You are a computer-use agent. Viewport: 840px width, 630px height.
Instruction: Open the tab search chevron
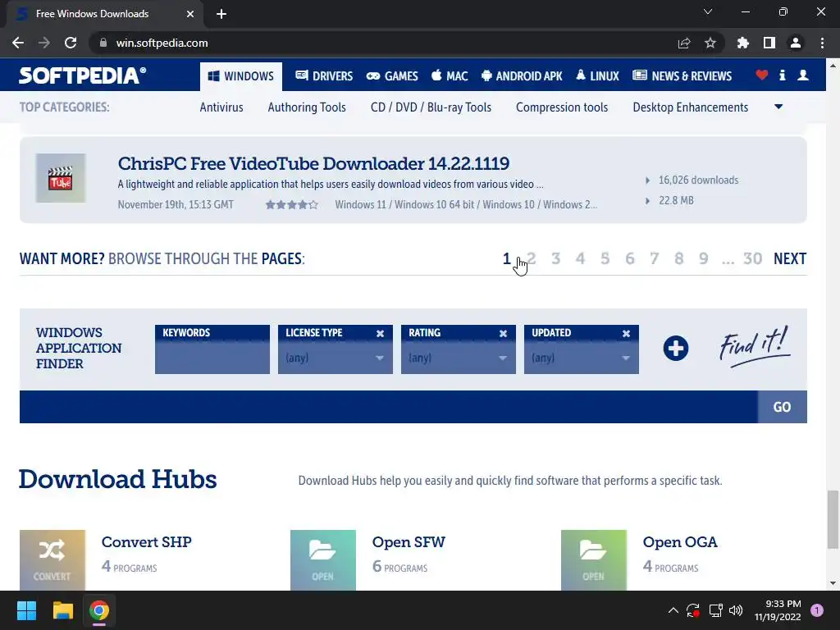pyautogui.click(x=708, y=11)
